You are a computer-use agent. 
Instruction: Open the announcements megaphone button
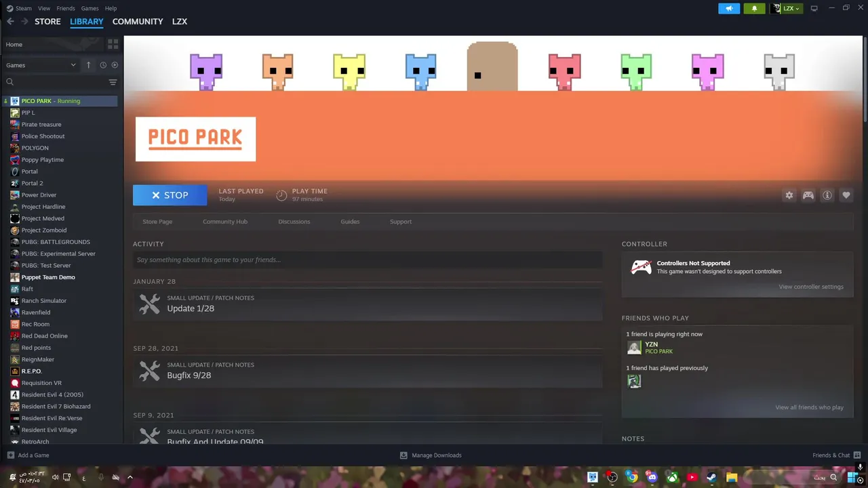pos(729,8)
